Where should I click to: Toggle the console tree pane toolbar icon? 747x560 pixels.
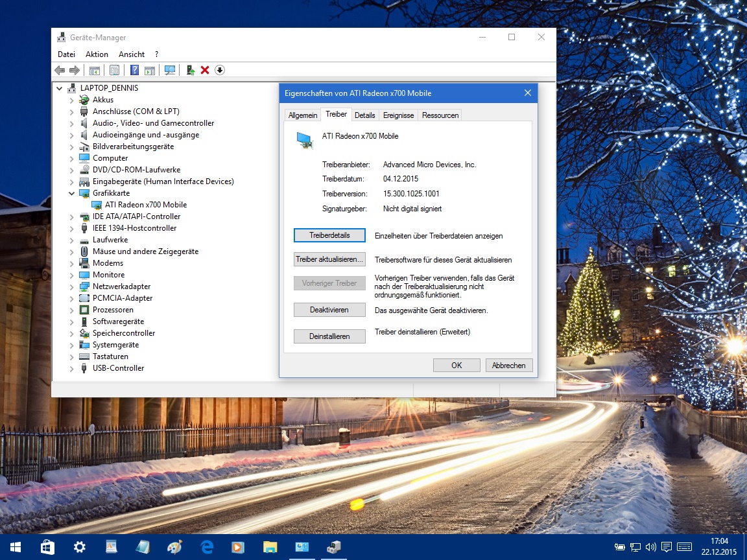pyautogui.click(x=94, y=71)
